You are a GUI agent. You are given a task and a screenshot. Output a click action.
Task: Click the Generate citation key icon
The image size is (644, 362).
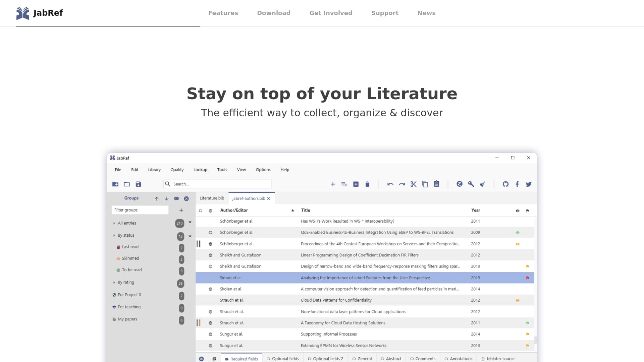471,184
